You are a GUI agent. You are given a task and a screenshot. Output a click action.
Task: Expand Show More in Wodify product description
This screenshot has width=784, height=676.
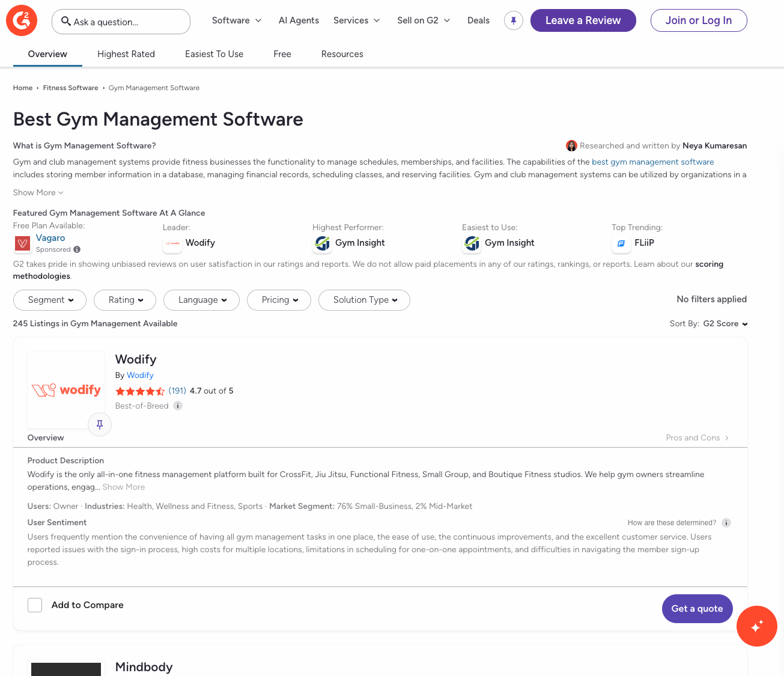point(124,487)
